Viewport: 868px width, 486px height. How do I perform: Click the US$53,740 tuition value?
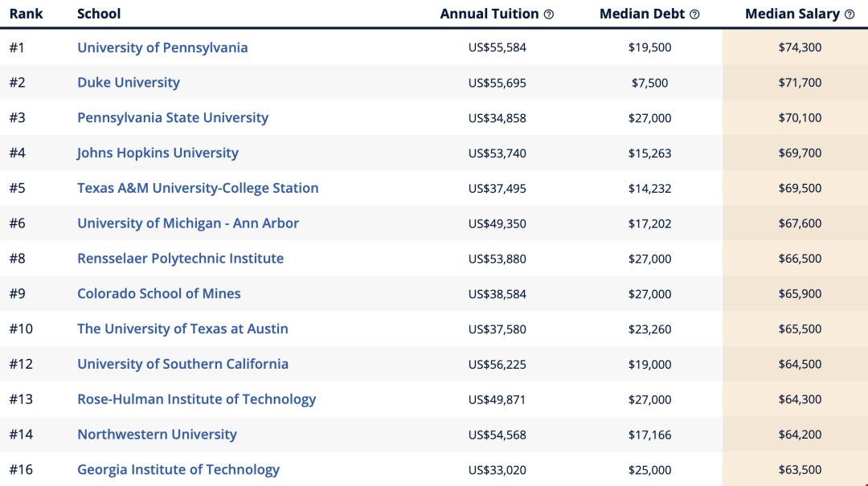[x=497, y=153]
